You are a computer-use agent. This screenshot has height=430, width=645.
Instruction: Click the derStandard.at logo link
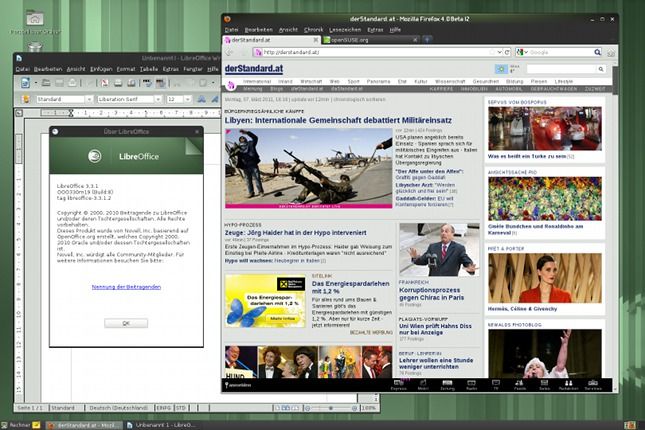tap(254, 69)
